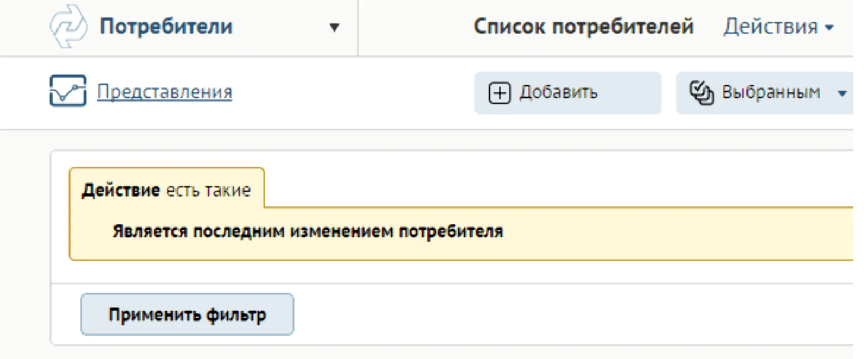Click empty area right of Применить фильтр
This screenshot has height=359, width=868.
[570, 314]
